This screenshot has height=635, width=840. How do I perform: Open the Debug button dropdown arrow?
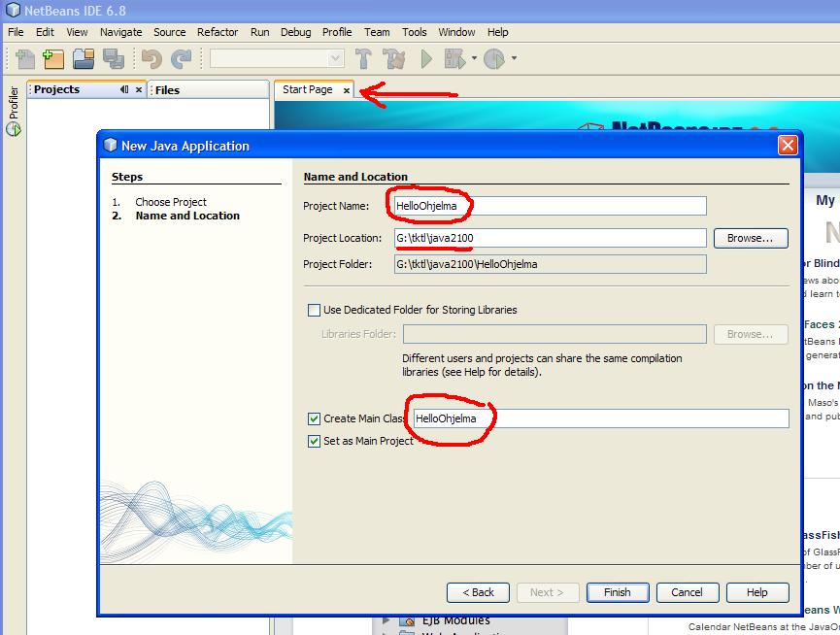click(474, 58)
